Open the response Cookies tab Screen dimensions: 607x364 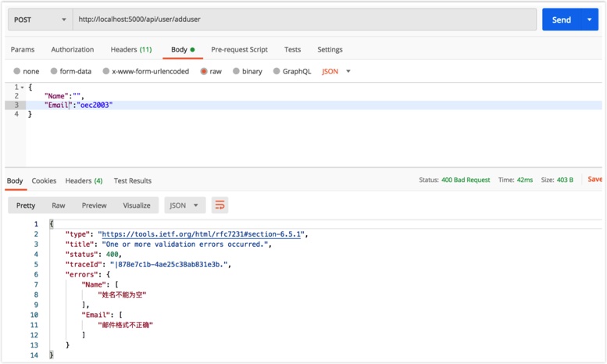[44, 181]
